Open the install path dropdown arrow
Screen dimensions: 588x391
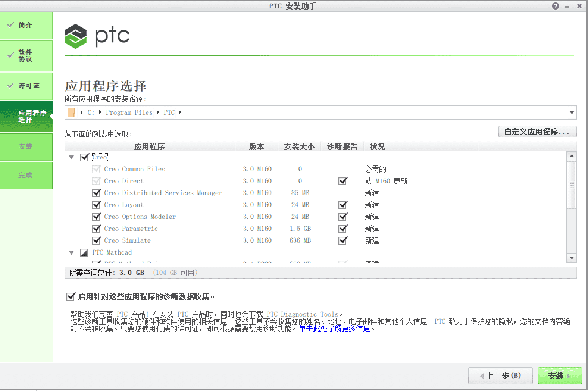pos(572,112)
